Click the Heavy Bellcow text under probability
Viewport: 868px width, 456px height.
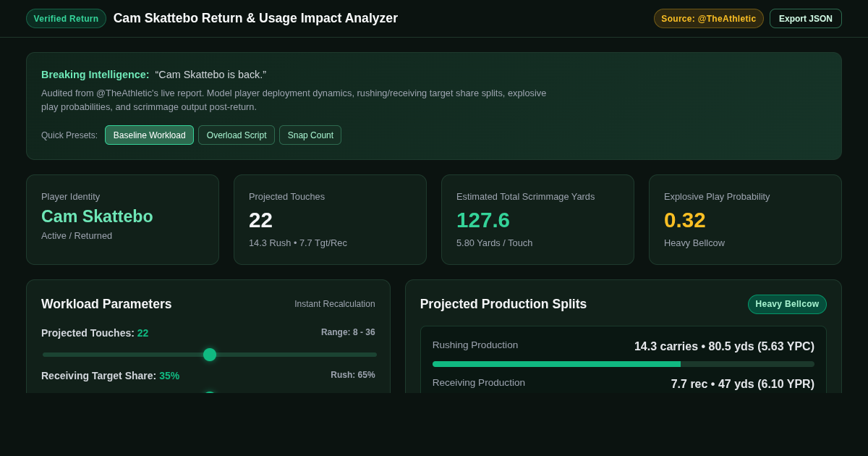tap(694, 243)
